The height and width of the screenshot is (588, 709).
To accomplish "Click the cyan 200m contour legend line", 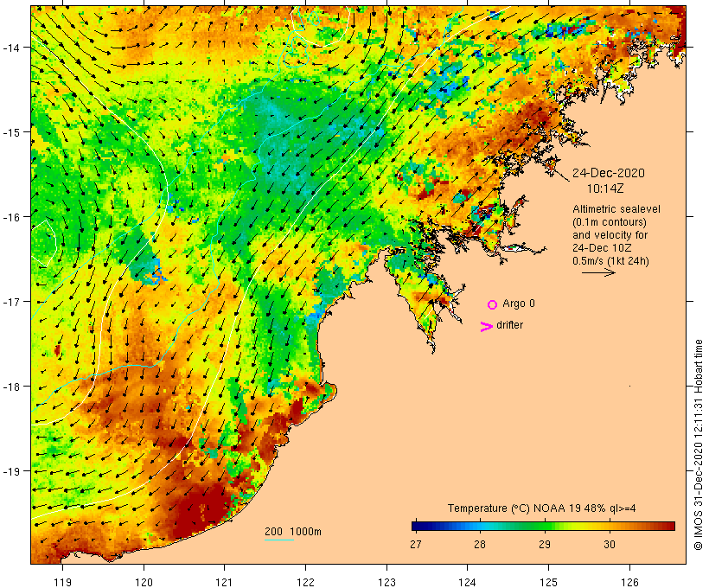I will click(279, 540).
